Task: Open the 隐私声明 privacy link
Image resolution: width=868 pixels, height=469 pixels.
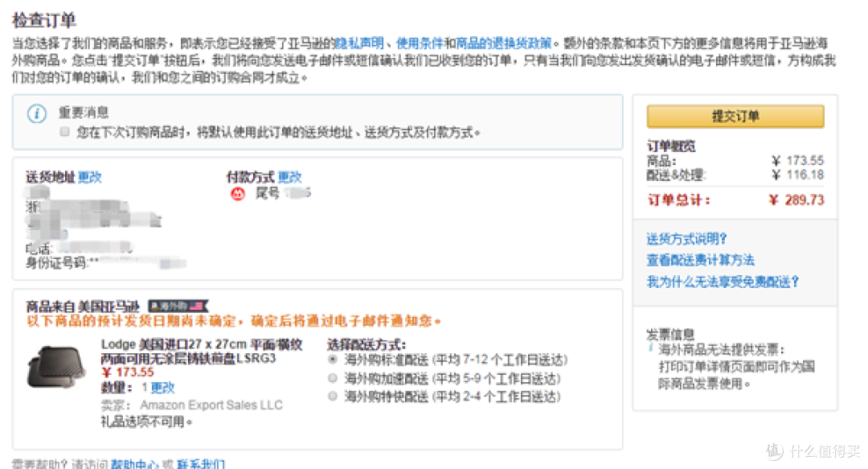Action: 359,43
